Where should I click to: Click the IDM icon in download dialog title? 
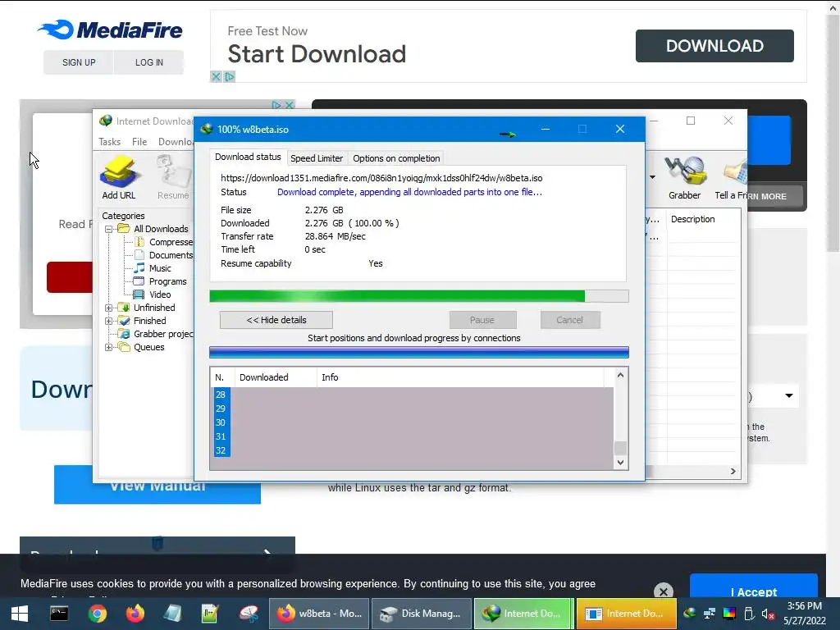(207, 129)
